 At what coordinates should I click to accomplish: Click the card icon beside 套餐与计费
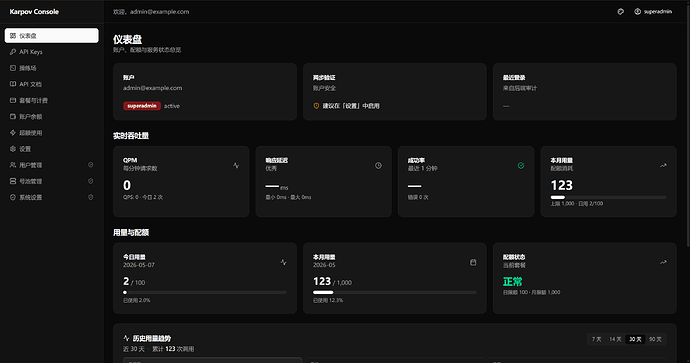pyautogui.click(x=13, y=100)
